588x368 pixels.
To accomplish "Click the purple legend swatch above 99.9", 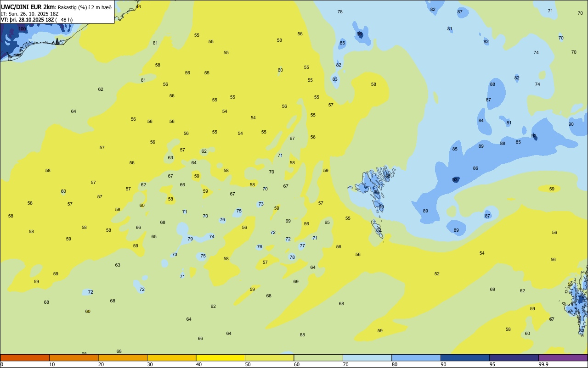I will [563, 357].
